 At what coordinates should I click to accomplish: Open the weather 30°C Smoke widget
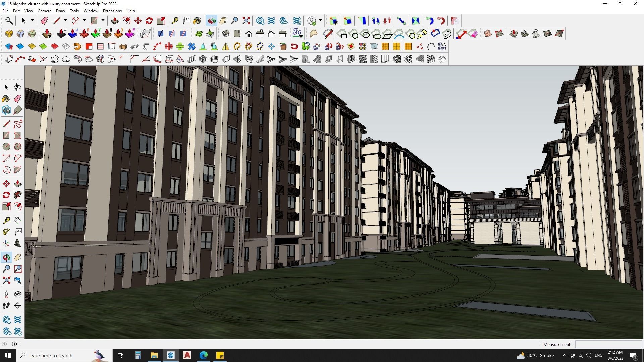[535, 355]
